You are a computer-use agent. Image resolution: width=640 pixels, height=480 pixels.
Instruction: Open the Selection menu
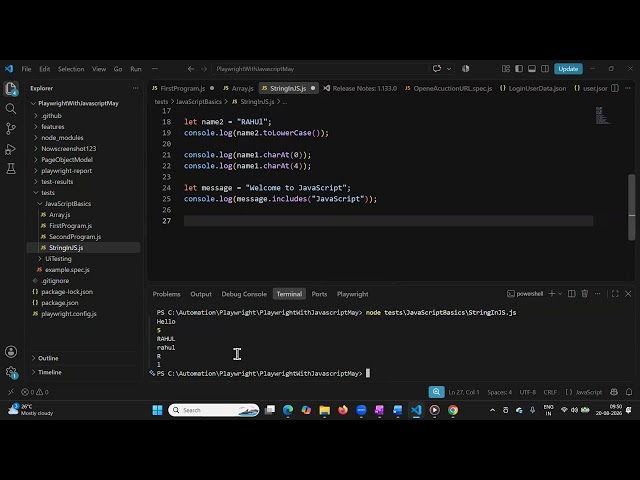(x=71, y=69)
